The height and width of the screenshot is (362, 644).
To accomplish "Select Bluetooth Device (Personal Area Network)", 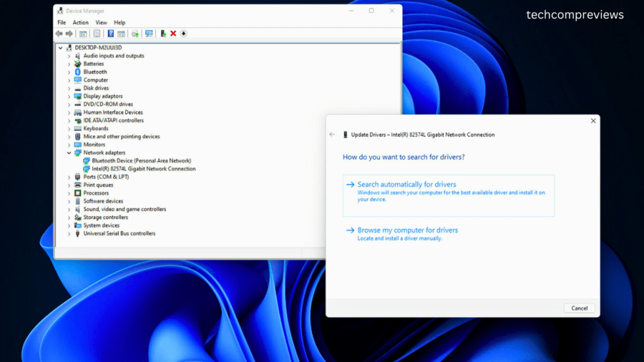I will pyautogui.click(x=142, y=161).
